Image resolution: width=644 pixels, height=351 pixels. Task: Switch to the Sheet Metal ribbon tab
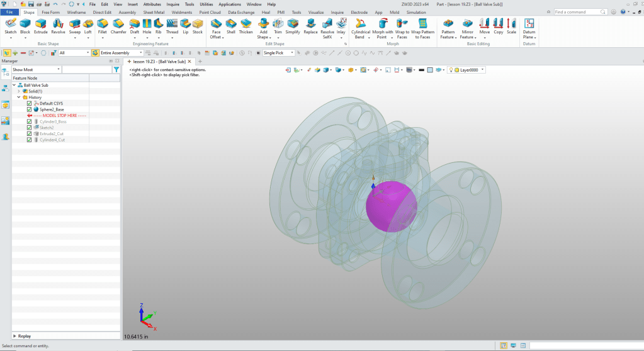[154, 12]
